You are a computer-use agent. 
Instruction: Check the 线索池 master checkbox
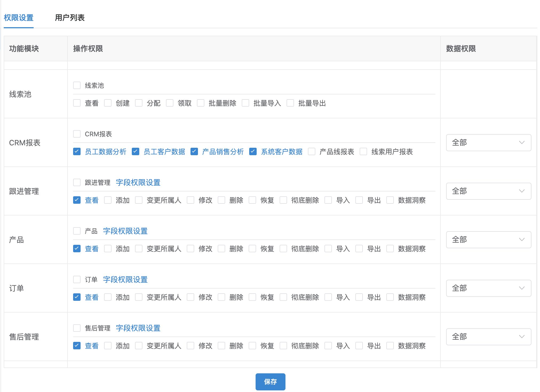point(77,86)
